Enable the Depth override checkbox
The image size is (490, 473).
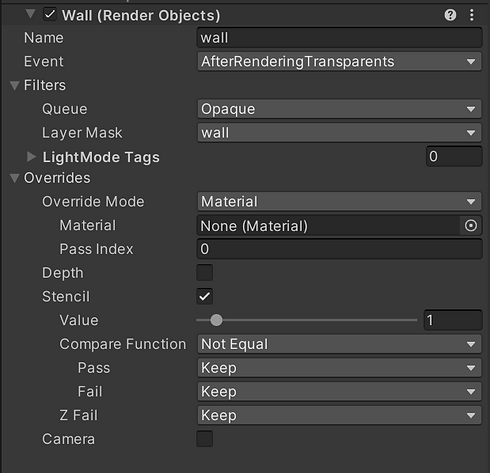(x=205, y=273)
